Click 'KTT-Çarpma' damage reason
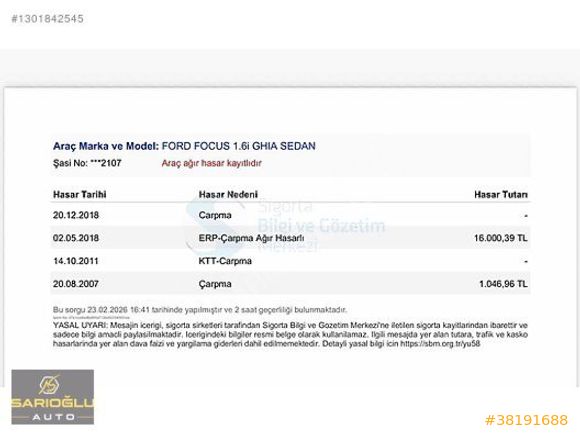 pos(225,261)
